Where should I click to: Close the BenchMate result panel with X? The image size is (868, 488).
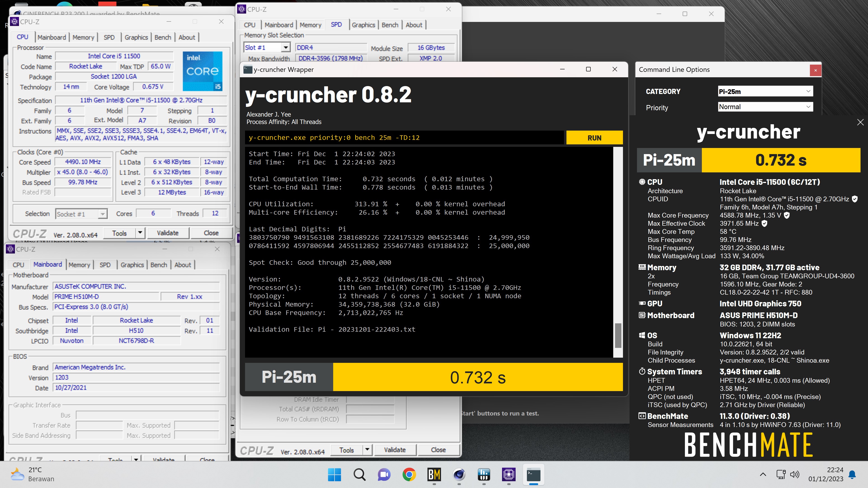860,122
